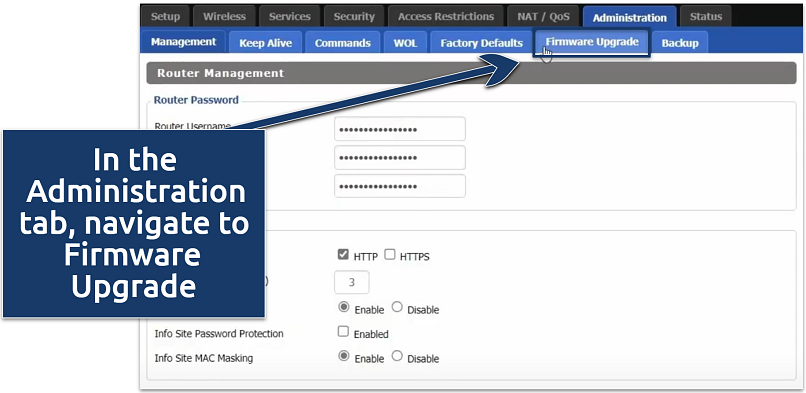Open the Setup tab

pyautogui.click(x=165, y=16)
